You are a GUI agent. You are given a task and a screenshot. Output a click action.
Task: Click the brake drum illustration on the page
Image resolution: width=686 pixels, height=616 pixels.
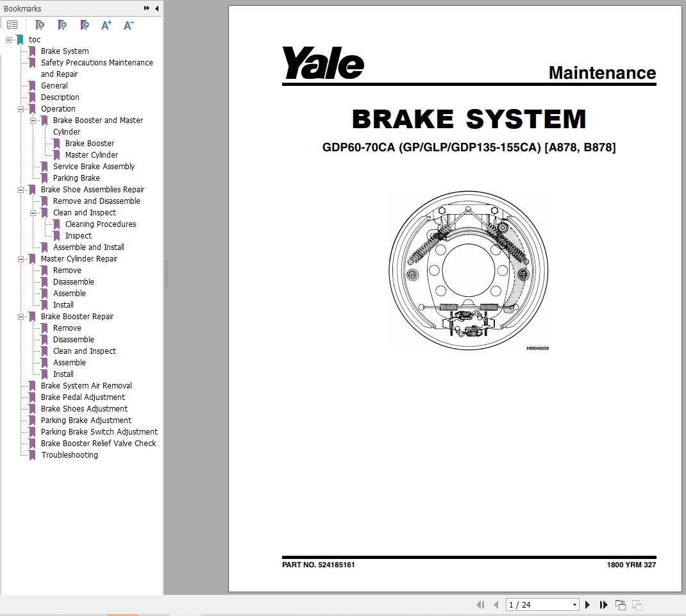tap(469, 271)
